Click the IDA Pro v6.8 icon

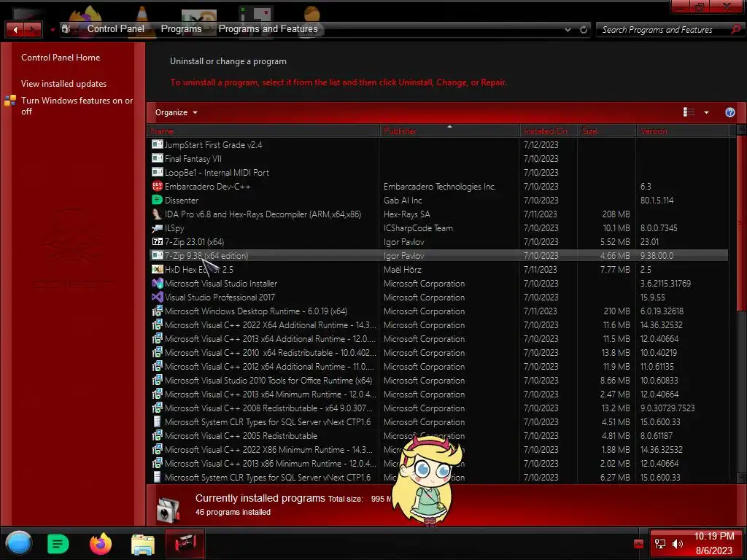pyautogui.click(x=158, y=214)
